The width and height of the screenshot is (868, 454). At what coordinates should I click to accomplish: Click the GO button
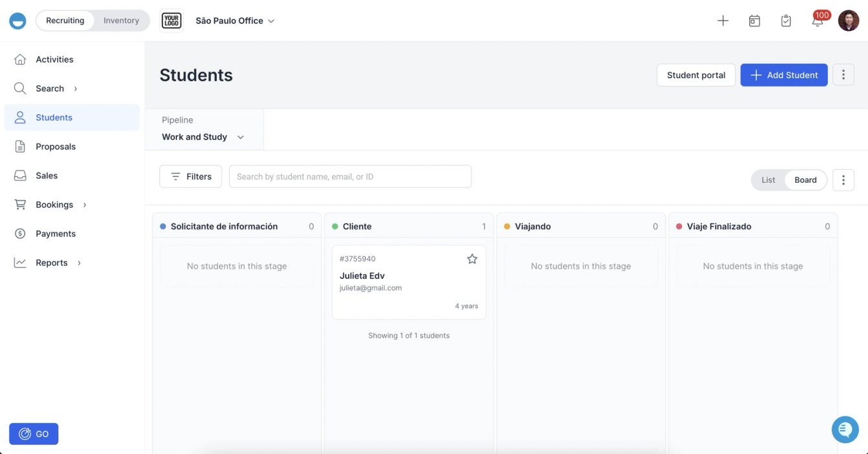tap(34, 434)
